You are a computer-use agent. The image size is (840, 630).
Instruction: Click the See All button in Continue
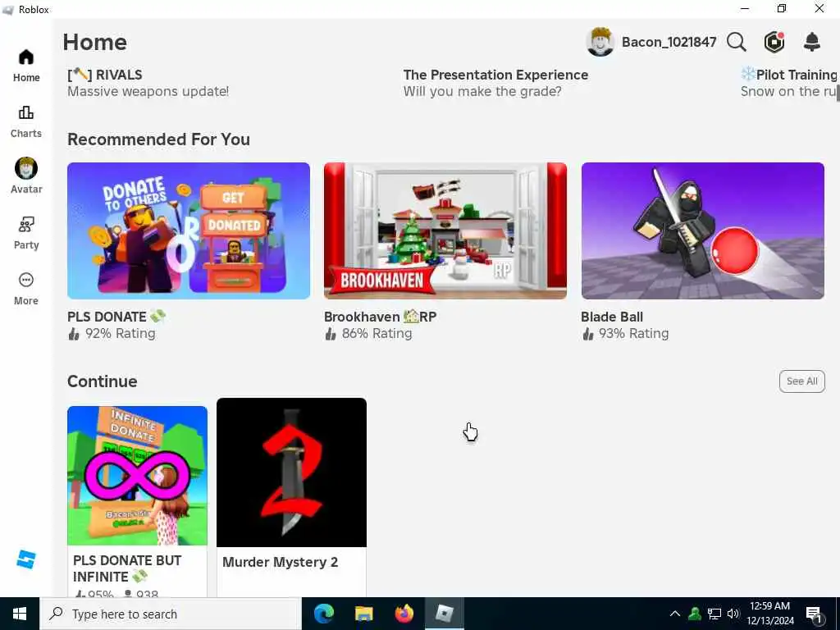[802, 381]
